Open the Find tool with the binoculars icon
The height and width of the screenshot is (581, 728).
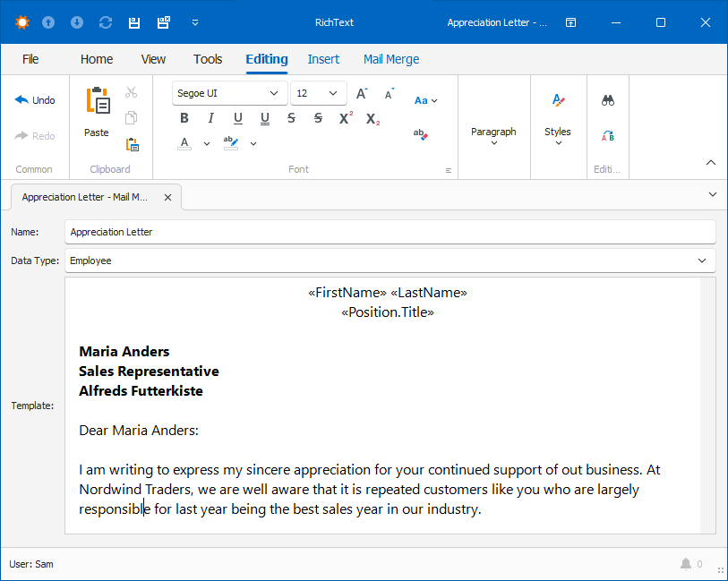coord(608,100)
